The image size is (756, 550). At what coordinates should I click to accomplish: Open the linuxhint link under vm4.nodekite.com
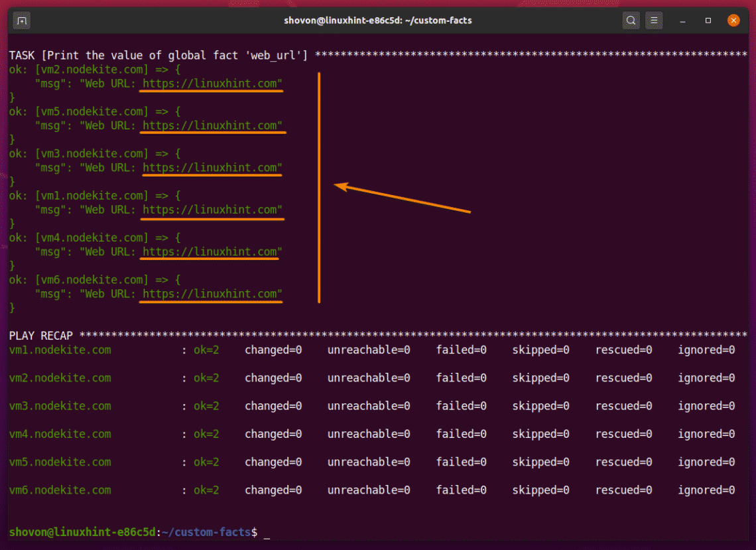click(x=212, y=251)
